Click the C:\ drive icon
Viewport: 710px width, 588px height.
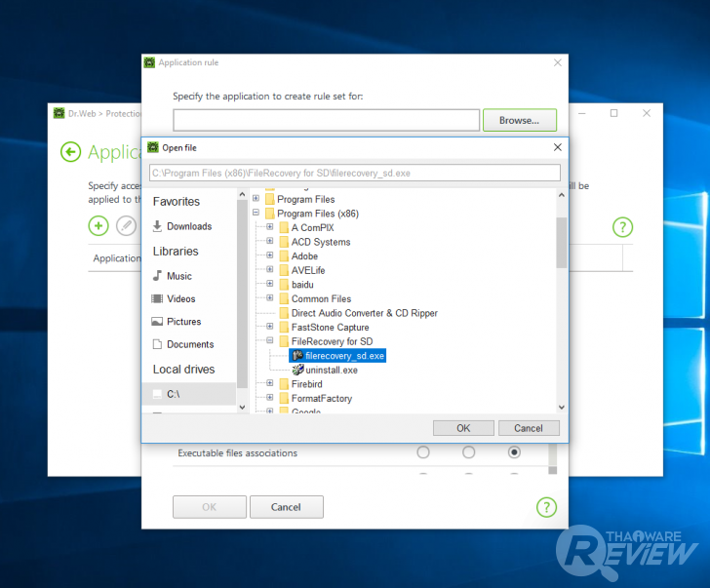tap(157, 394)
